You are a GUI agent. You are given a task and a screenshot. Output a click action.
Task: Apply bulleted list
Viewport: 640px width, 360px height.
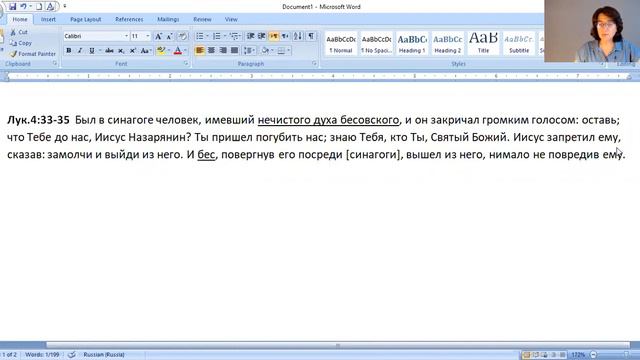pyautogui.click(x=200, y=36)
